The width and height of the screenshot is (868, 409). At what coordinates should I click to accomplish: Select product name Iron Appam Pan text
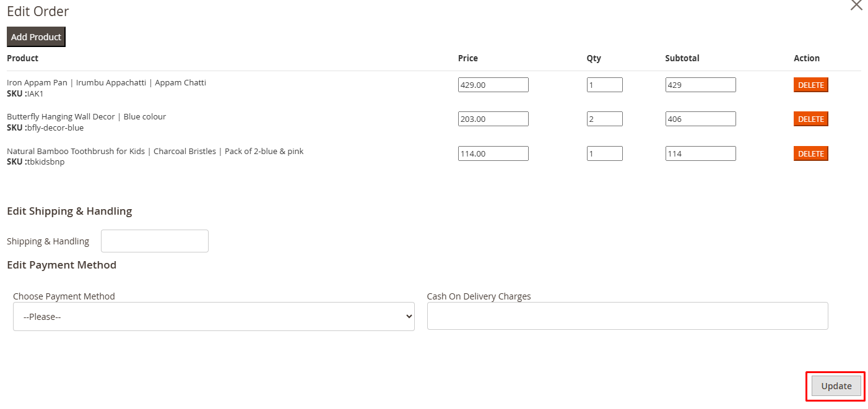pos(106,82)
